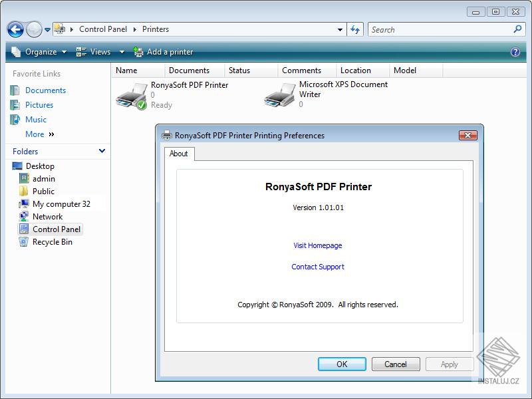The height and width of the screenshot is (399, 532).
Task: Sort by the Name column
Action: click(138, 70)
